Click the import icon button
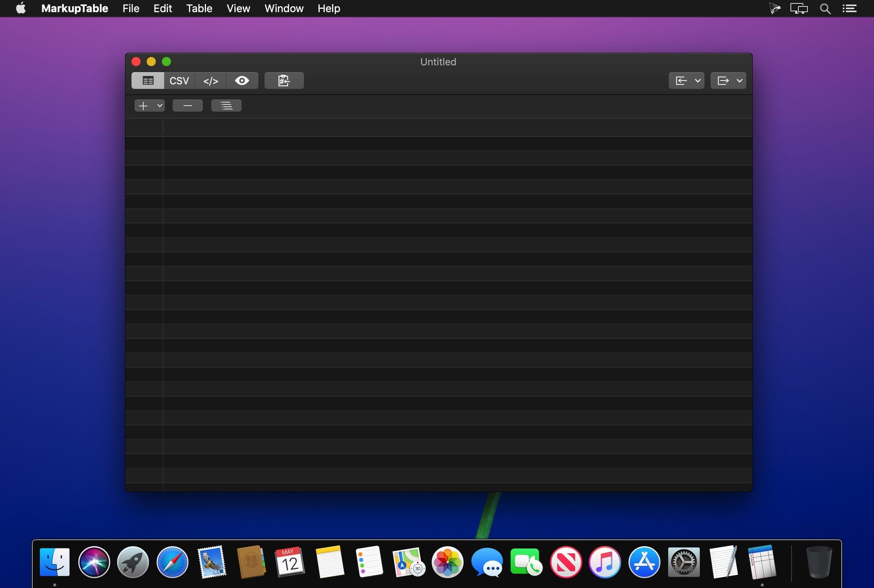 (681, 81)
